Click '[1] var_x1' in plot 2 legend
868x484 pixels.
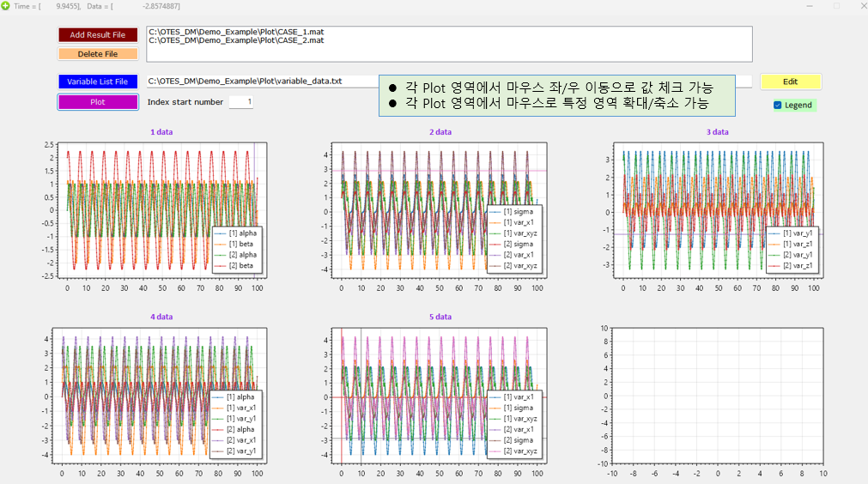coord(519,222)
